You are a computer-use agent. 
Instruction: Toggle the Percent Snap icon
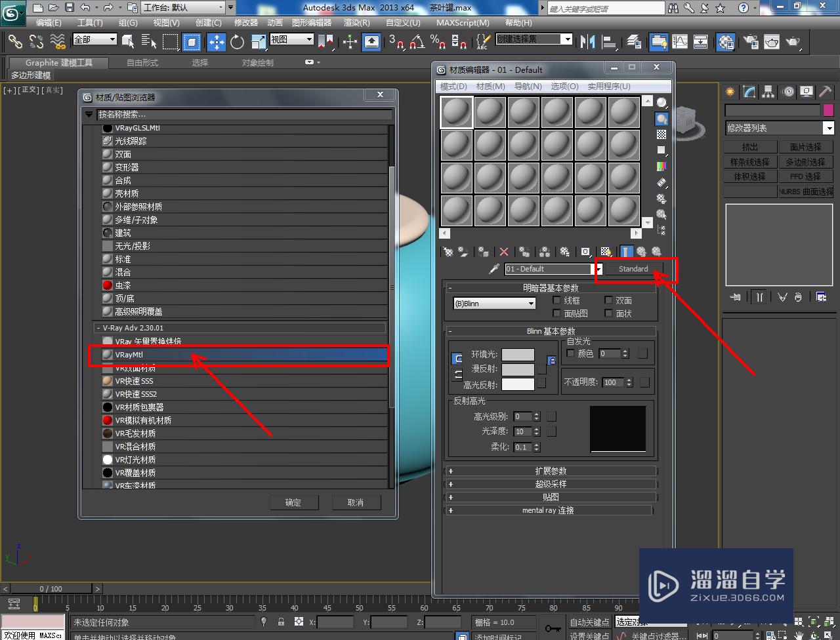coord(437,41)
